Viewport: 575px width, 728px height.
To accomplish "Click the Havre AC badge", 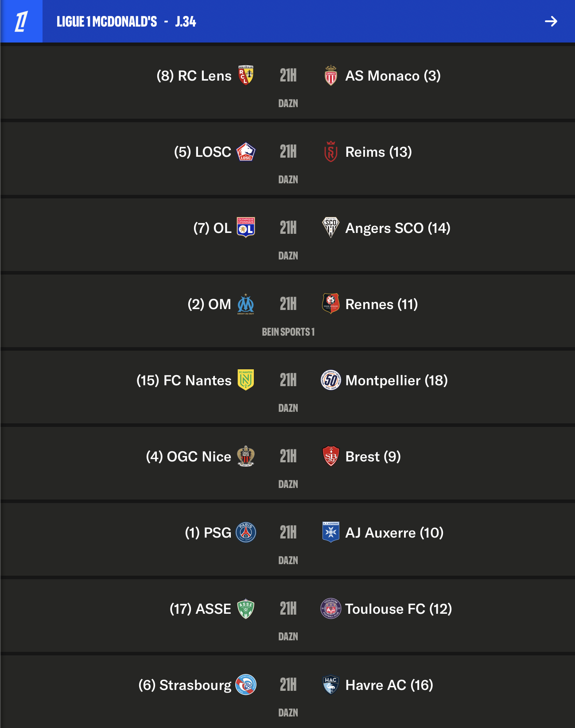I will click(x=330, y=685).
